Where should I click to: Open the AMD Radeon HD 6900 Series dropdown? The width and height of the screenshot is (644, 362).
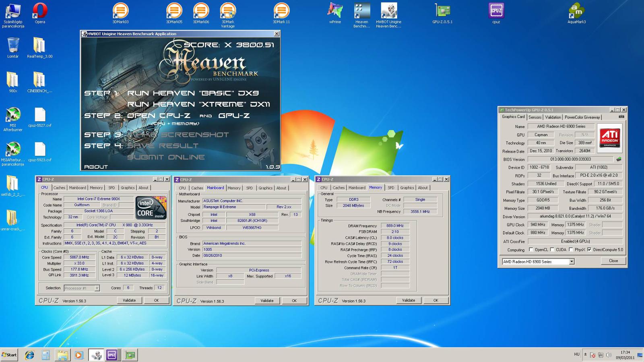pos(538,262)
